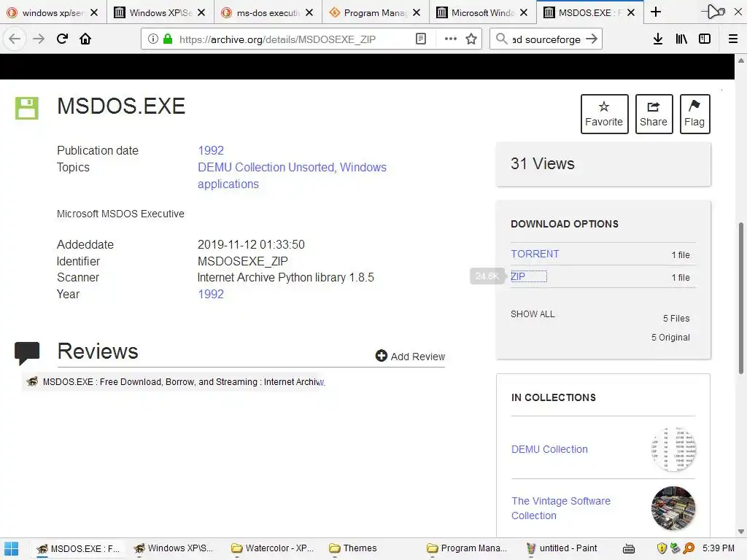Click the green secure connection padlock

tap(168, 39)
